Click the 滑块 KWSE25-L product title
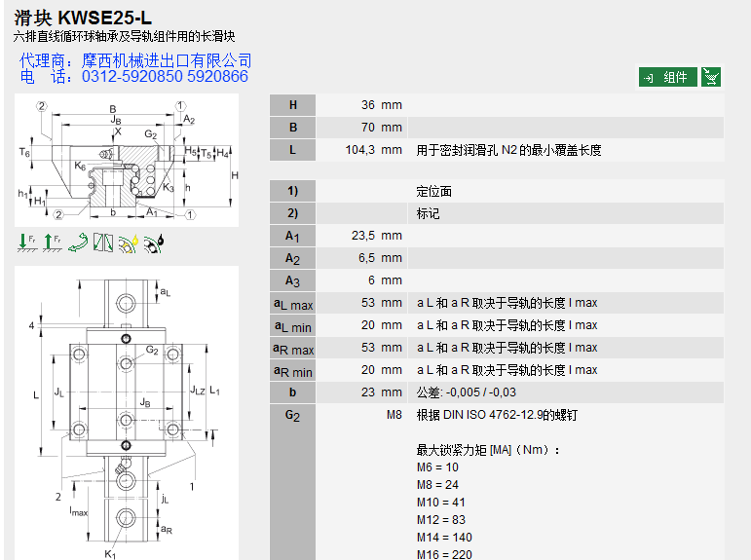This screenshot has height=560, width=751. (83, 18)
